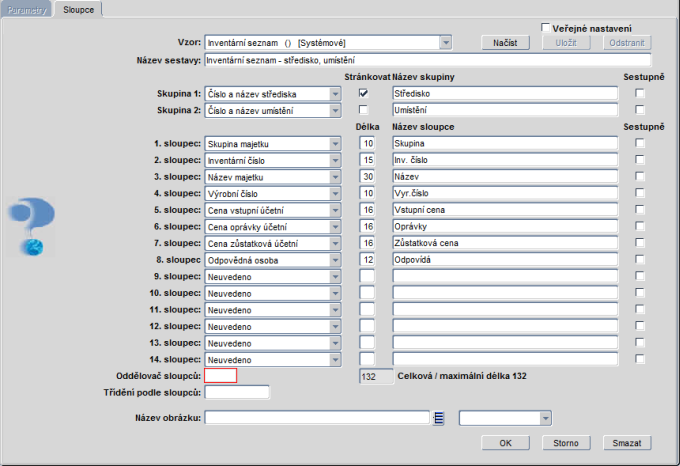This screenshot has width=680, height=466.
Task: Click the Odstranit button
Action: click(627, 43)
